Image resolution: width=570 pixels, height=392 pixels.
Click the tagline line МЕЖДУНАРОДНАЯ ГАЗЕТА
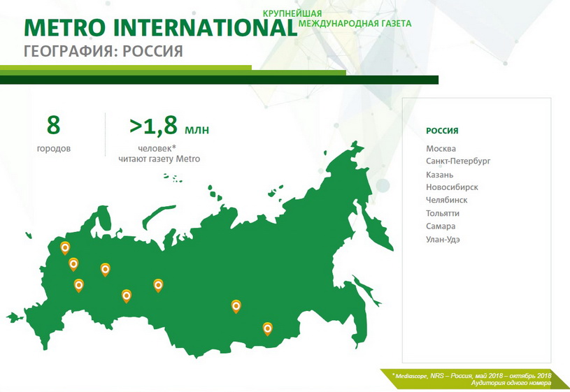point(355,24)
